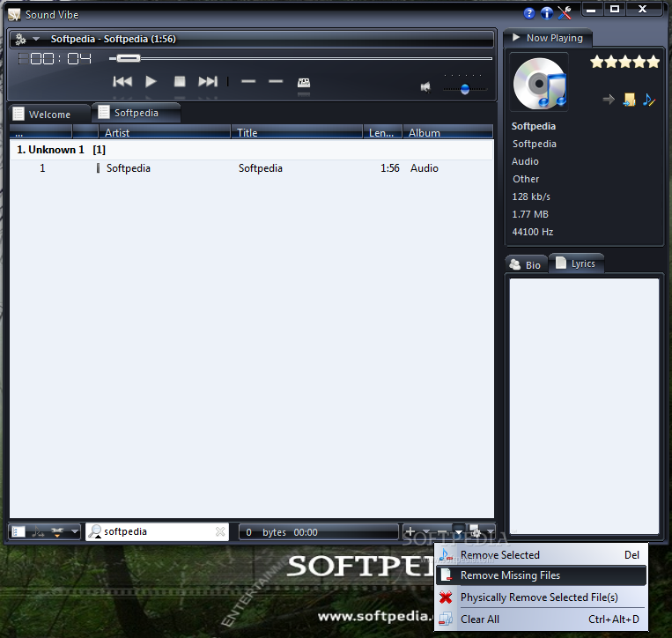This screenshot has height=638, width=672.
Task: Open the Settings wrench tools icon
Action: [565, 13]
